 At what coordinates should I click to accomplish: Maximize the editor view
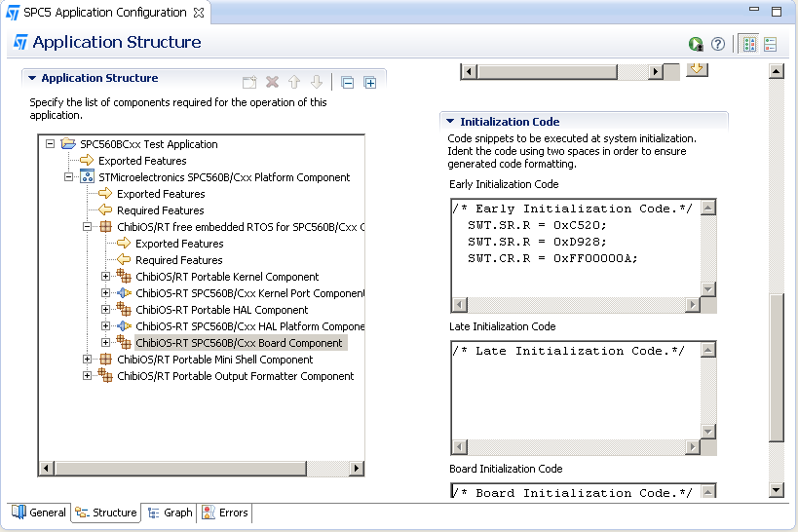pyautogui.click(x=777, y=11)
